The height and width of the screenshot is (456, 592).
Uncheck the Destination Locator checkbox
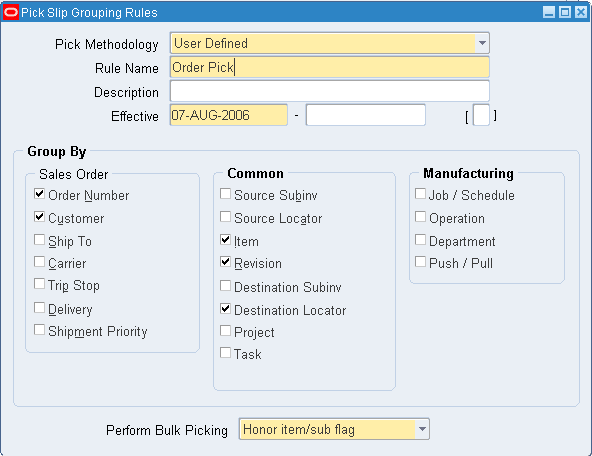click(225, 309)
